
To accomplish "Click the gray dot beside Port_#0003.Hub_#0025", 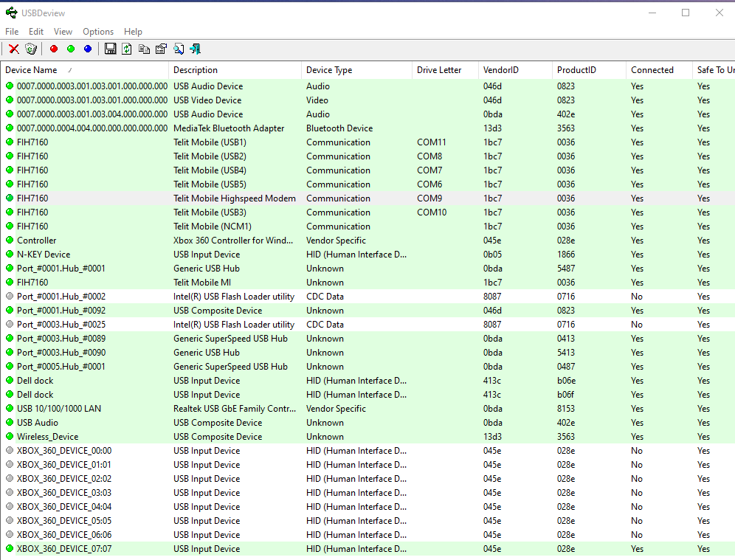I will click(x=10, y=325).
